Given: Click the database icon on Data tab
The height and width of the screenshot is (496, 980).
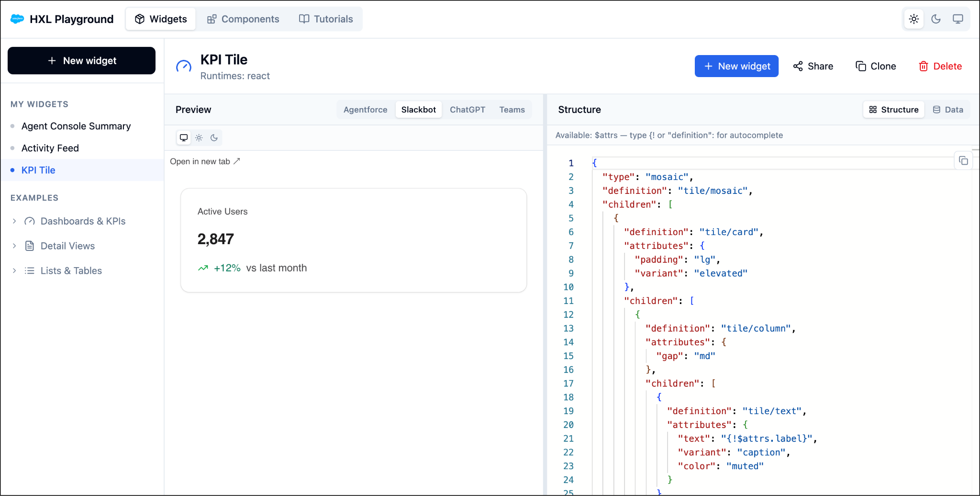Looking at the screenshot, I should tap(936, 110).
